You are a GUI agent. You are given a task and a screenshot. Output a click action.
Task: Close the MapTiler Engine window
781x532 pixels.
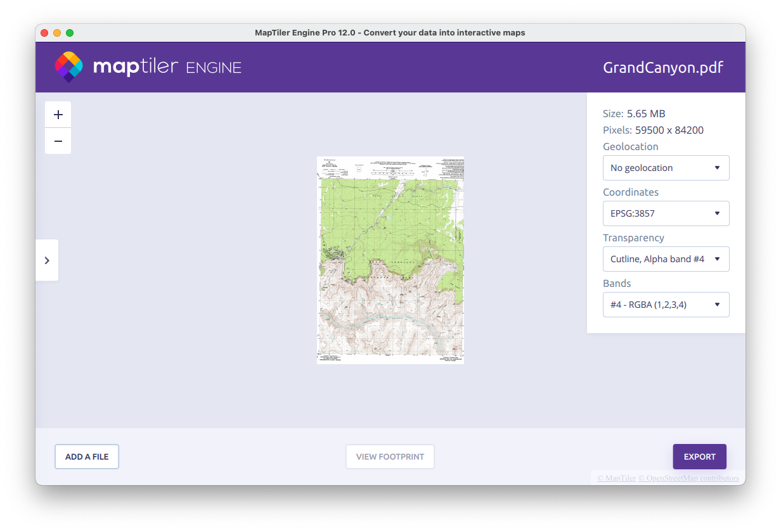[44, 33]
